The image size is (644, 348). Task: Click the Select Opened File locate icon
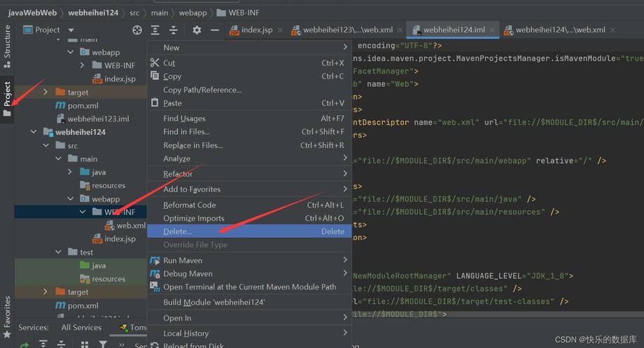tap(137, 30)
